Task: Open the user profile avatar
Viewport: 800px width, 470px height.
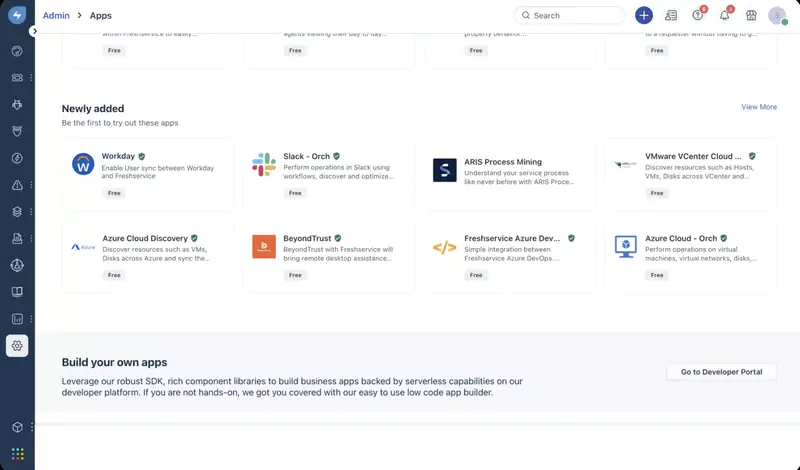Action: [x=778, y=15]
